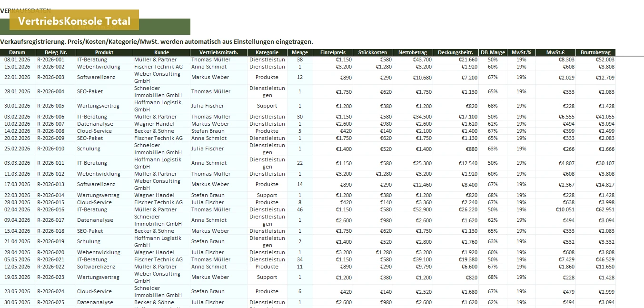Select the Weber Consulting GmbH cell for R-2026-003
The height and width of the screenshot is (308, 644).
[x=161, y=77]
